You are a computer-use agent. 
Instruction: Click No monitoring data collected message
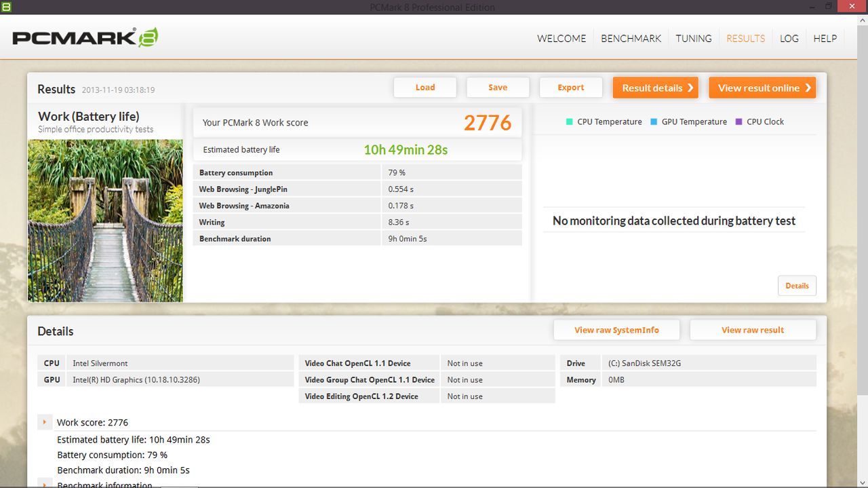pos(674,221)
